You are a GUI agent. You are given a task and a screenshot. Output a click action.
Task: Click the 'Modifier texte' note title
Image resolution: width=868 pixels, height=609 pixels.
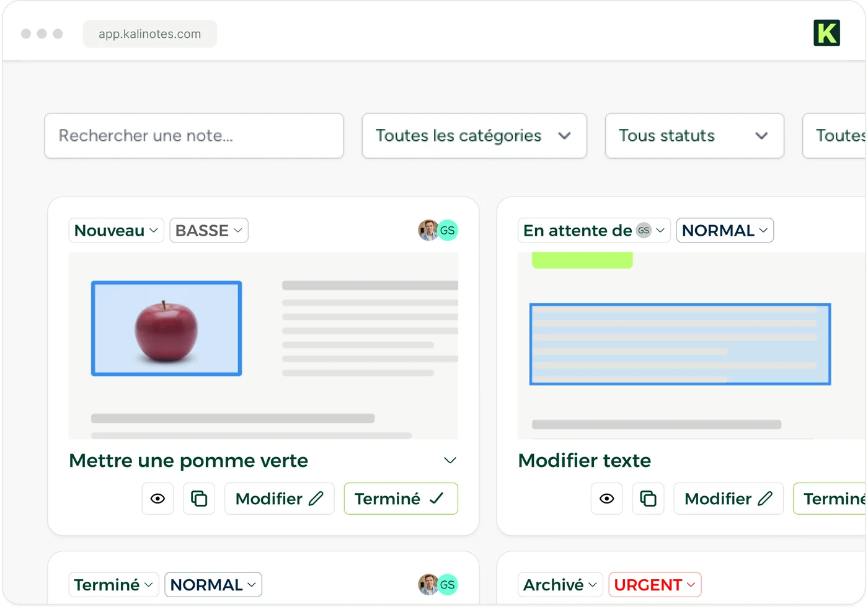tap(585, 461)
